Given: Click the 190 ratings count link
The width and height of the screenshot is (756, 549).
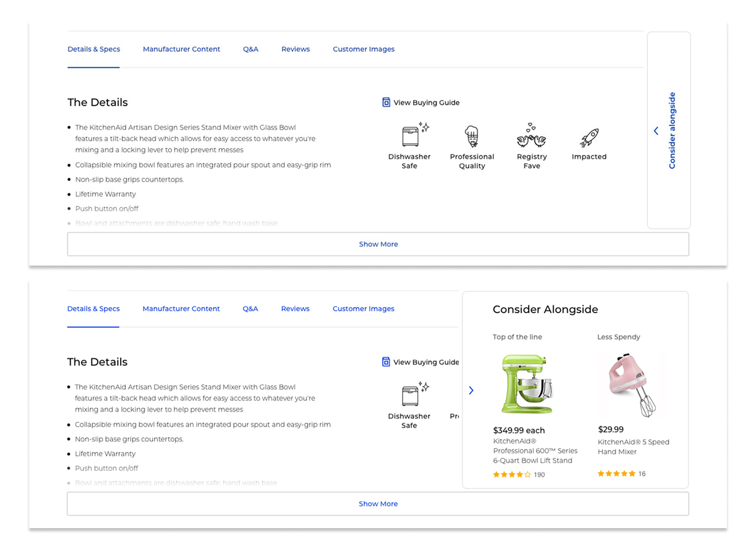Looking at the screenshot, I should 539,474.
